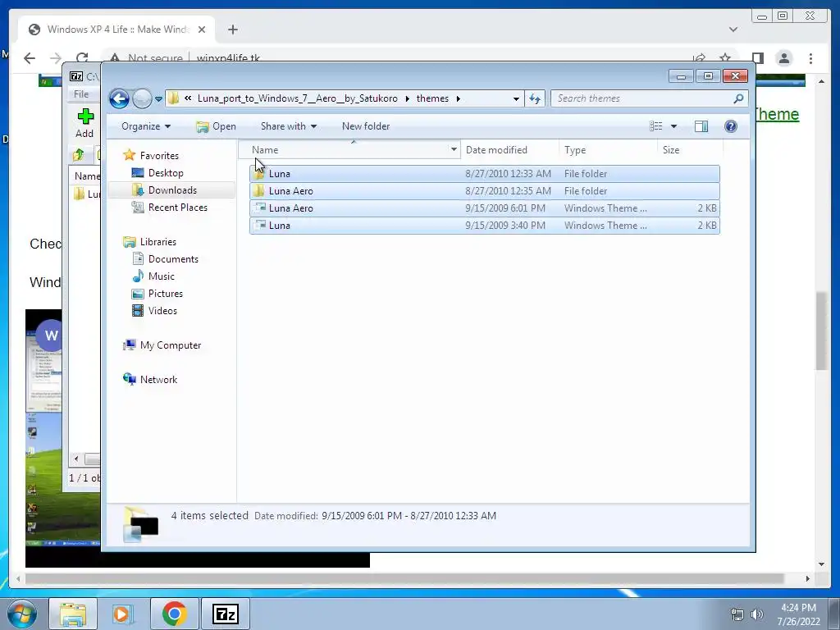
Task: Select the Luna Aero file folder icon
Action: 258,190
